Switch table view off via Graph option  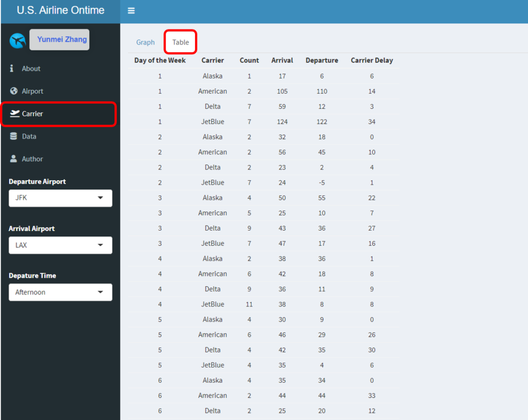[145, 42]
